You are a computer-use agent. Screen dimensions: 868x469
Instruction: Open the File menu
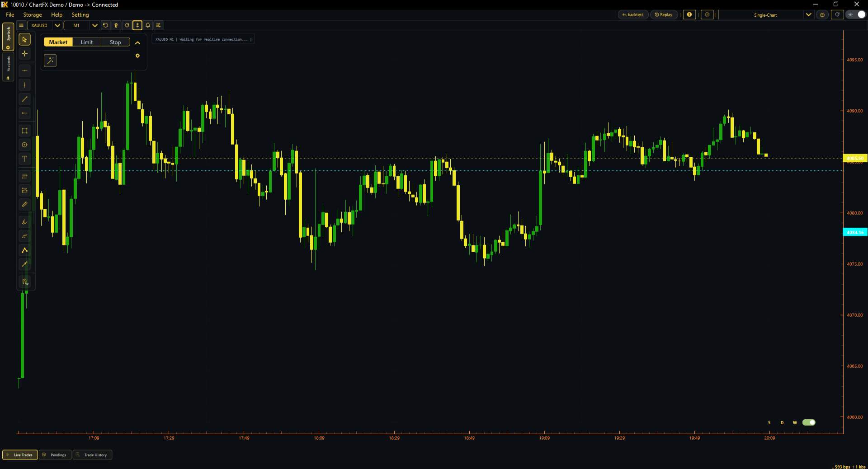[10, 15]
